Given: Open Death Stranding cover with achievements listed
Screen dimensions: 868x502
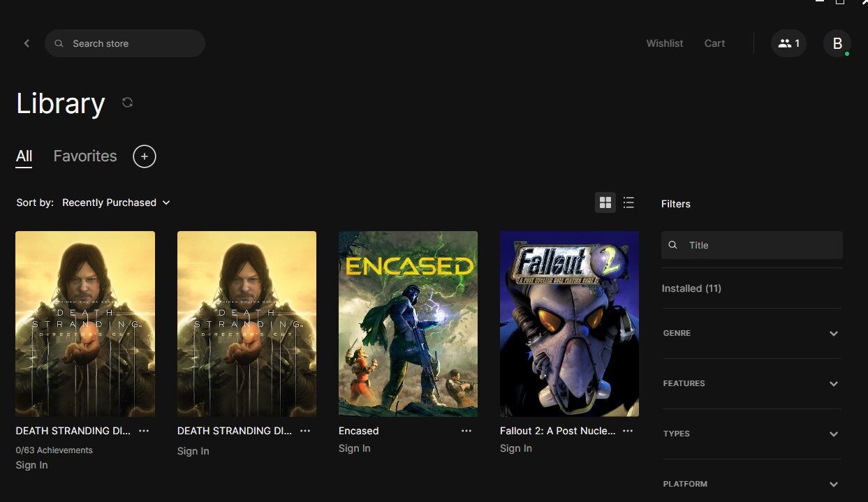Looking at the screenshot, I should click(85, 324).
